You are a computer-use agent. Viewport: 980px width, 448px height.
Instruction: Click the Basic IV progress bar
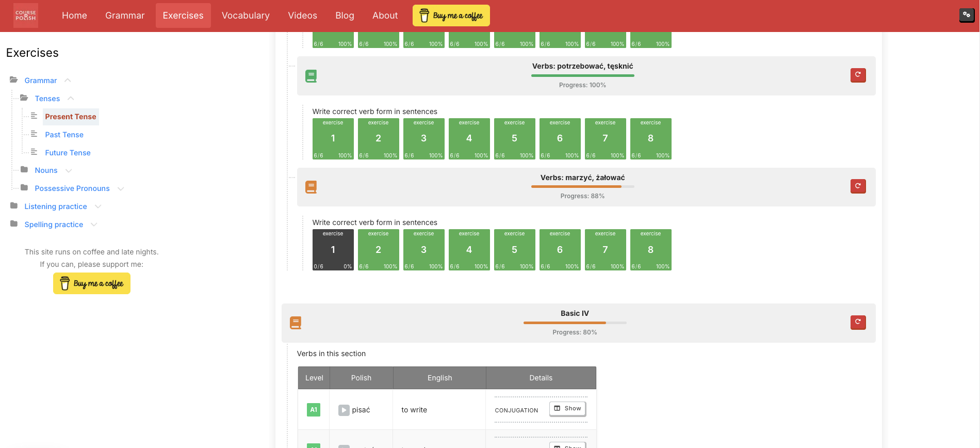tap(575, 323)
